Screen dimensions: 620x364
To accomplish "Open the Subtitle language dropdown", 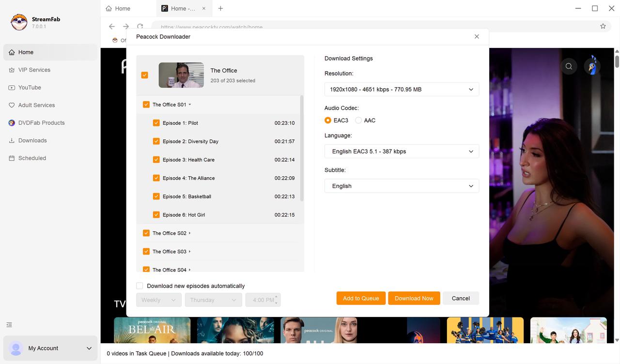I will pos(402,186).
